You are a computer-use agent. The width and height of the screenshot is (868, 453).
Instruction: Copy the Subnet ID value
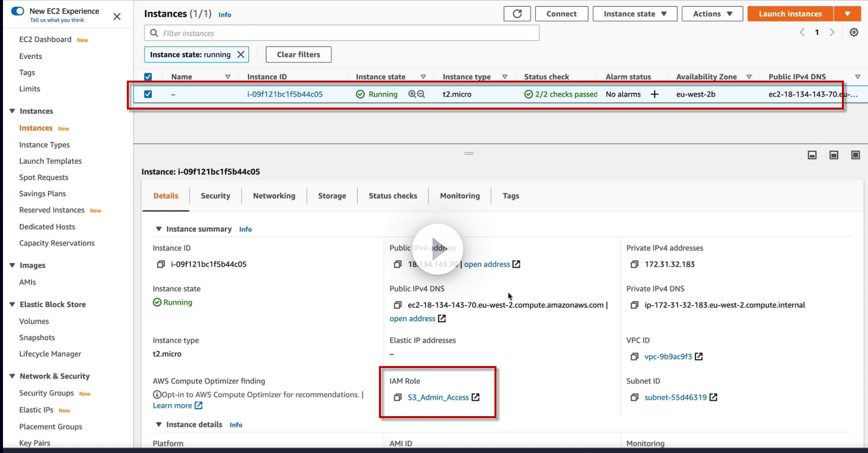(x=635, y=397)
